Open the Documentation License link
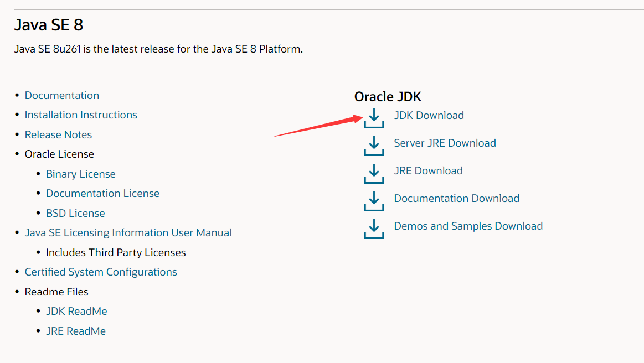 tap(102, 194)
